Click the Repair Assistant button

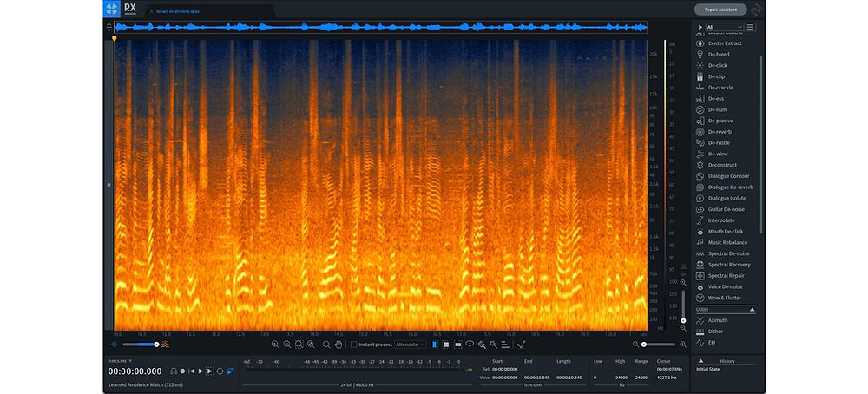coord(720,10)
